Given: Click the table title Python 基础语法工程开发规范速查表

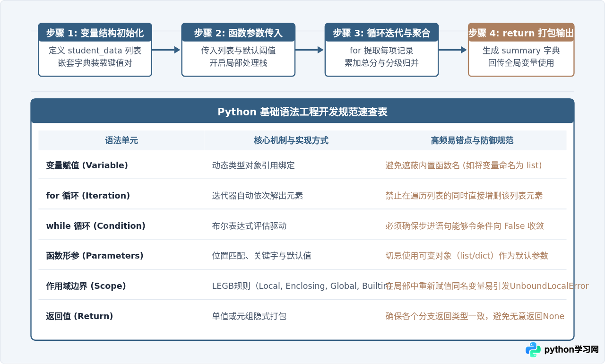Looking at the screenshot, I should [x=302, y=112].
